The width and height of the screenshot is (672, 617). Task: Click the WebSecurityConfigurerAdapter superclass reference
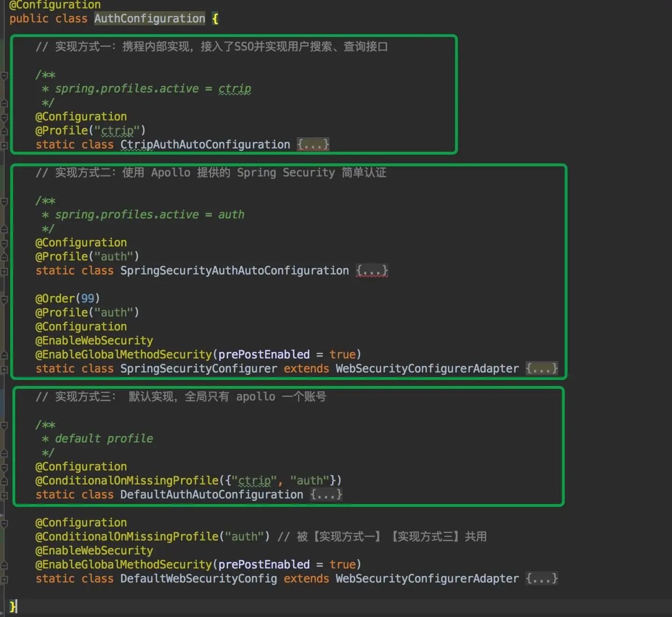(426, 368)
